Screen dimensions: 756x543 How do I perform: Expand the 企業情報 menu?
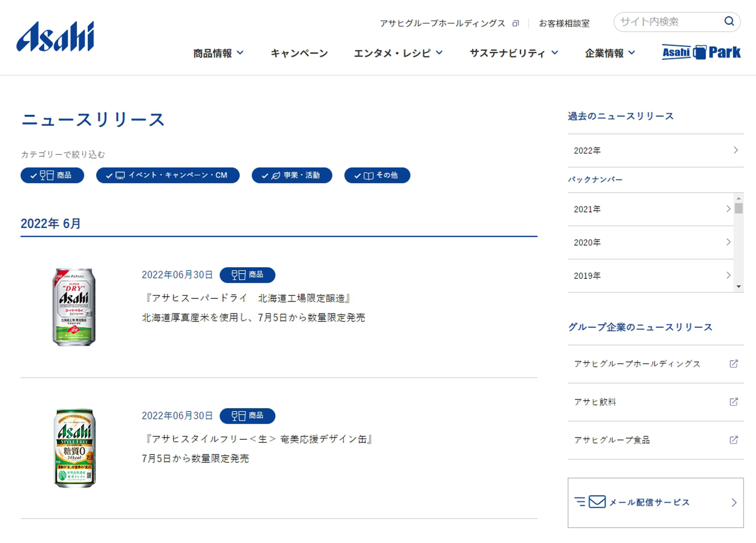coord(610,53)
